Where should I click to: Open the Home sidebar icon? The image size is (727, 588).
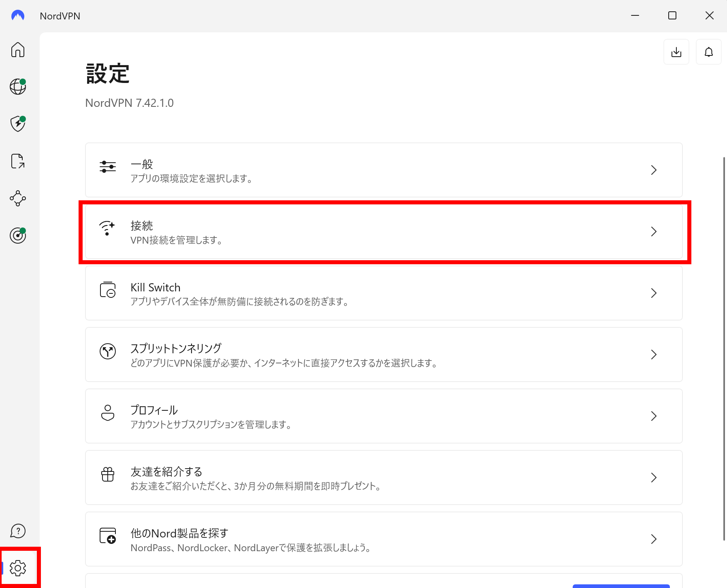click(x=18, y=49)
